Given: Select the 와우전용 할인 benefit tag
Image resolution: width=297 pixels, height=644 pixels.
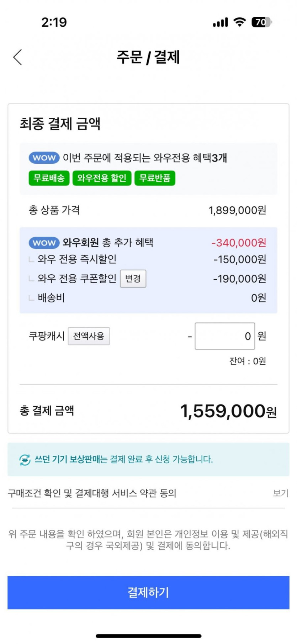Looking at the screenshot, I should pyautogui.click(x=102, y=178).
